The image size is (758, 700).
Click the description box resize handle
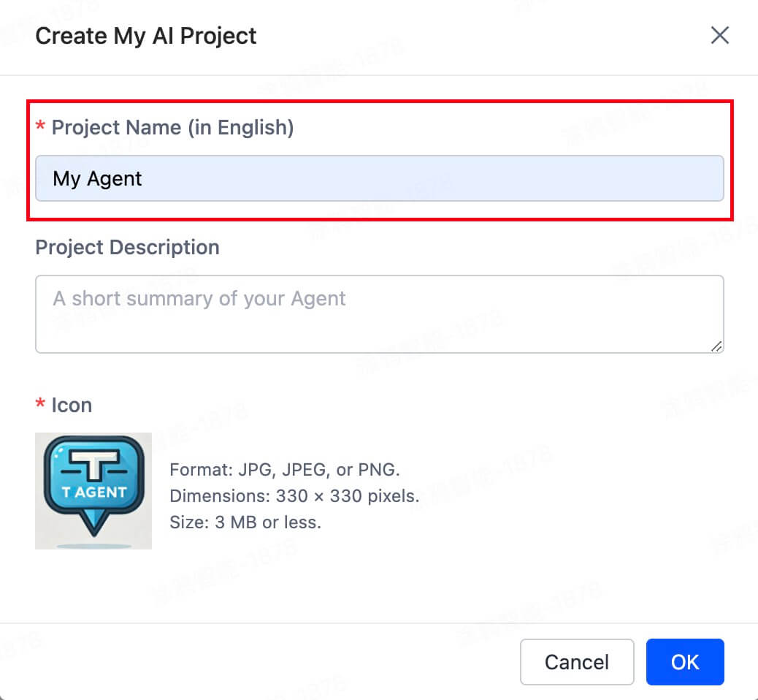pyautogui.click(x=716, y=346)
